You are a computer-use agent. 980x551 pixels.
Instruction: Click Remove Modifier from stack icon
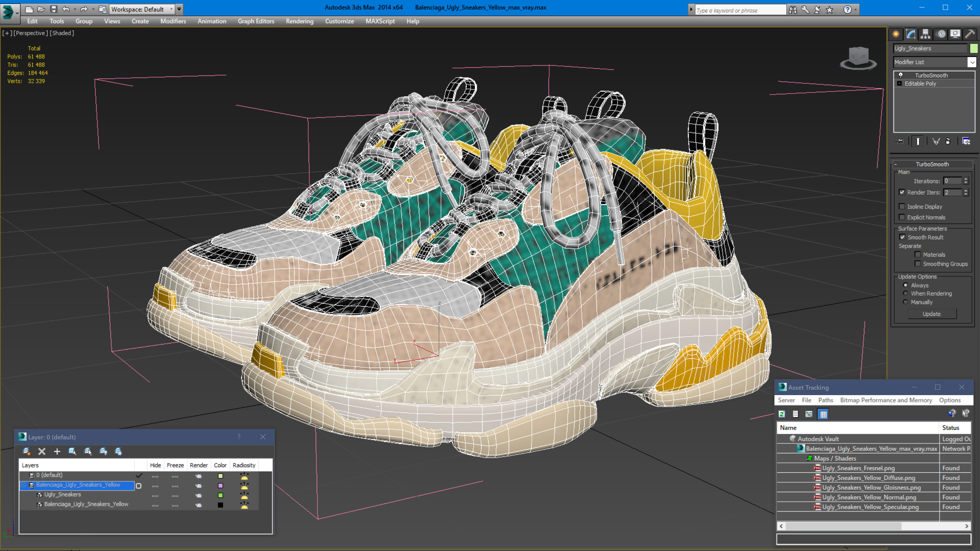[948, 141]
